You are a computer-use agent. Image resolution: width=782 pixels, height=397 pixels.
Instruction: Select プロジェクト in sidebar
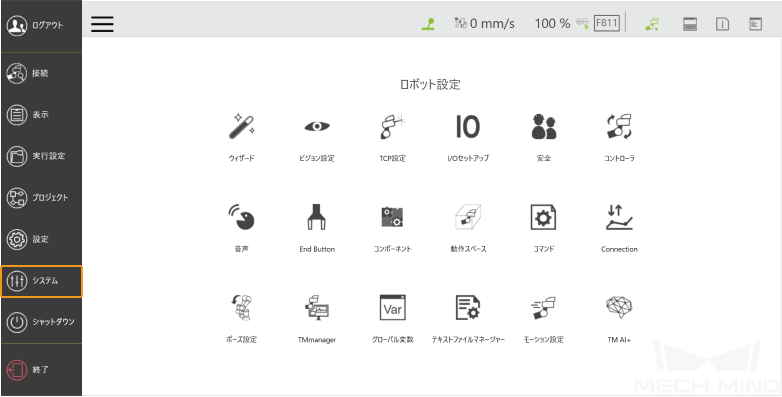(x=41, y=198)
